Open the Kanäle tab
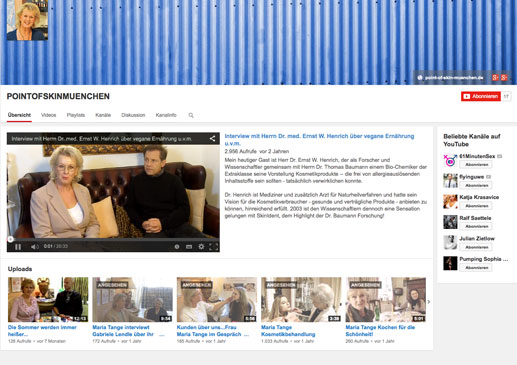This screenshot has height=365, width=517. [103, 115]
